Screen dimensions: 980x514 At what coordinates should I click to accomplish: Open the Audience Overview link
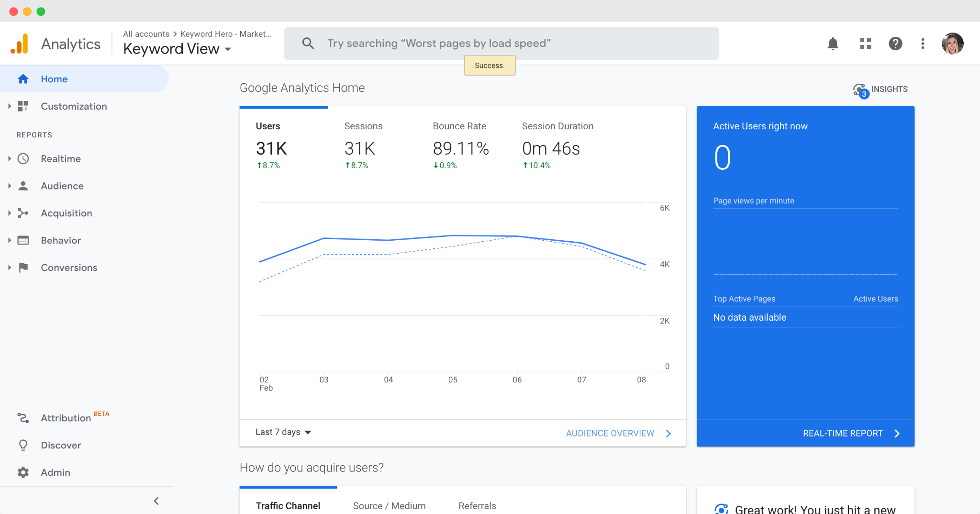(x=610, y=433)
